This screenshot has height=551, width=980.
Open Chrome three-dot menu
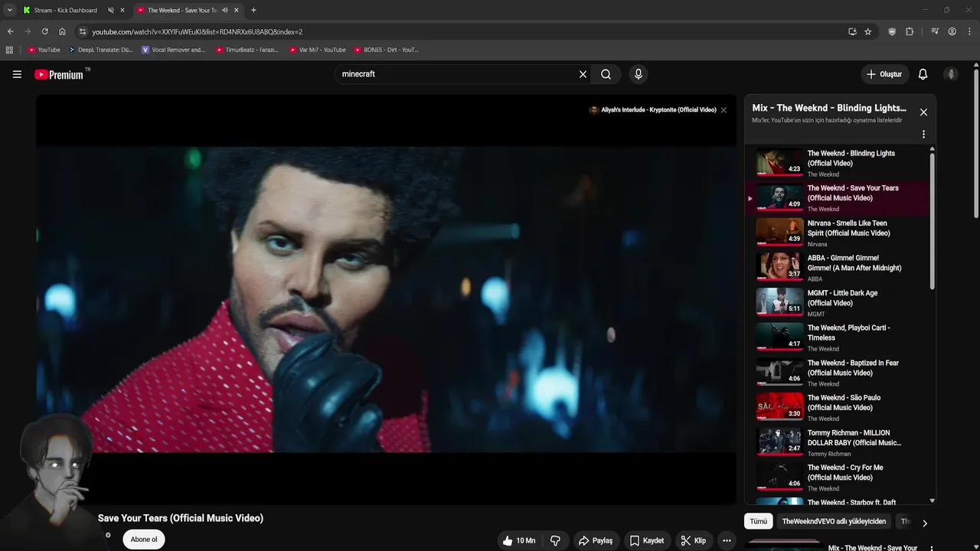point(969,31)
